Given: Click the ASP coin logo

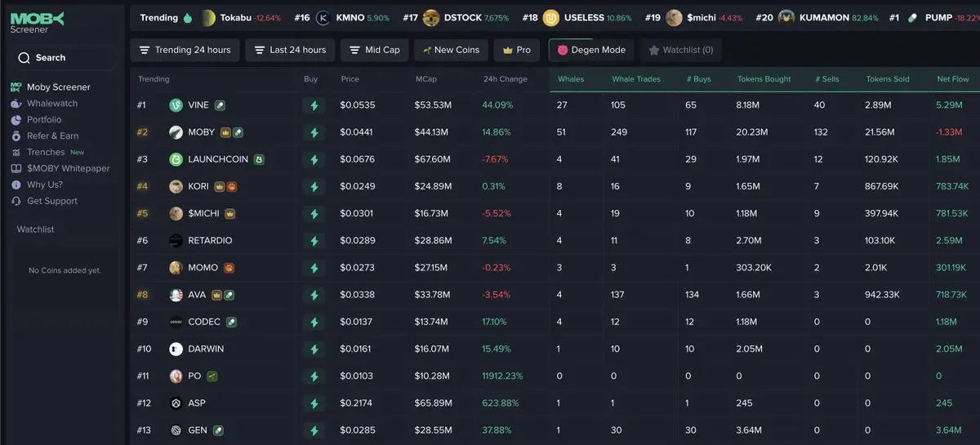Looking at the screenshot, I should (x=176, y=403).
